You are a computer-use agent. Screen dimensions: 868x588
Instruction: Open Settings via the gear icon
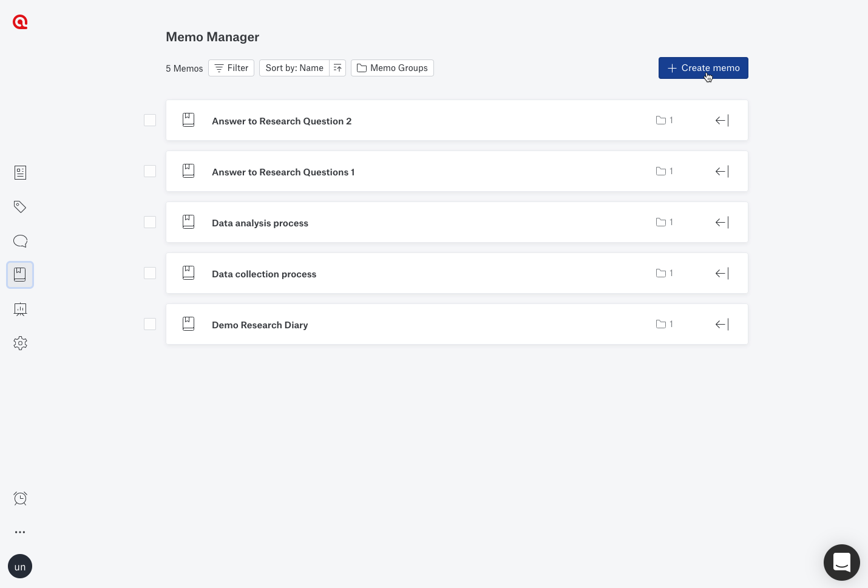pyautogui.click(x=20, y=343)
